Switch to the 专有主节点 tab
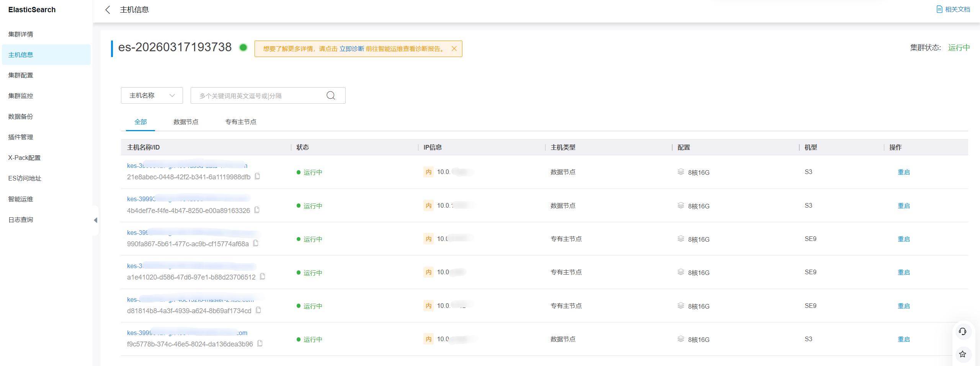The height and width of the screenshot is (366, 980). coord(240,122)
